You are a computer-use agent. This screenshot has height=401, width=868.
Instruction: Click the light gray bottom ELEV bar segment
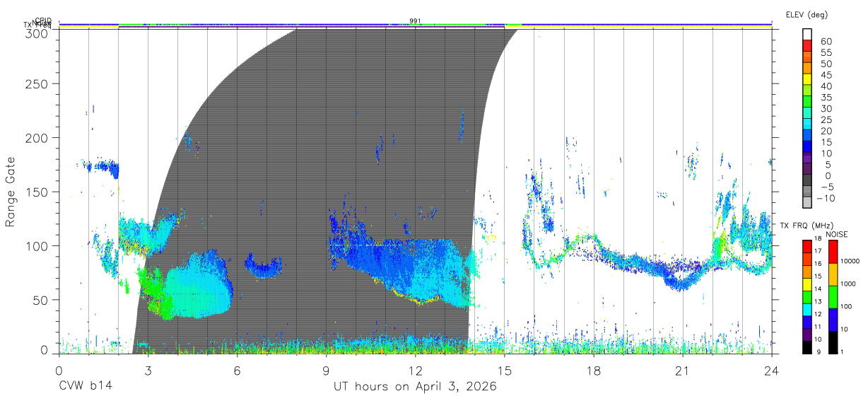click(807, 203)
